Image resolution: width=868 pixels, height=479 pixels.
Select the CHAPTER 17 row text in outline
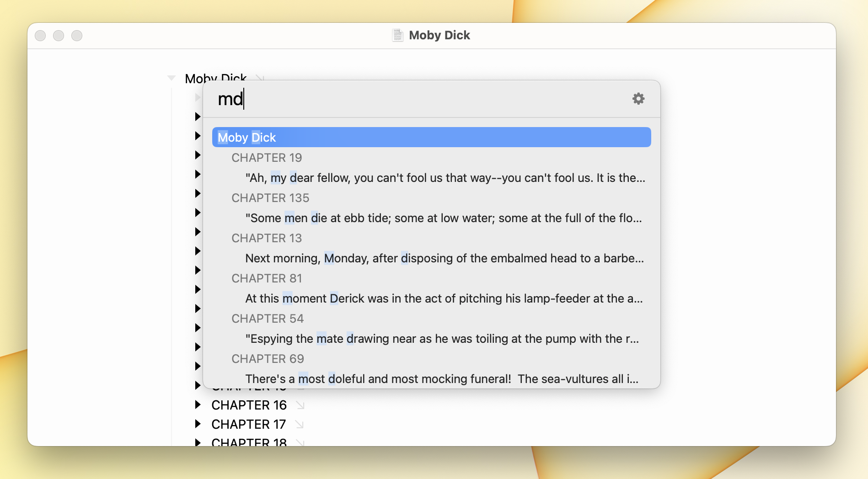248,424
